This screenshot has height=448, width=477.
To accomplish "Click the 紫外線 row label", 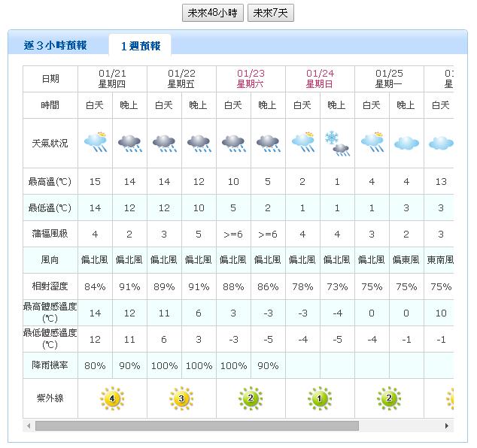I will point(50,398).
